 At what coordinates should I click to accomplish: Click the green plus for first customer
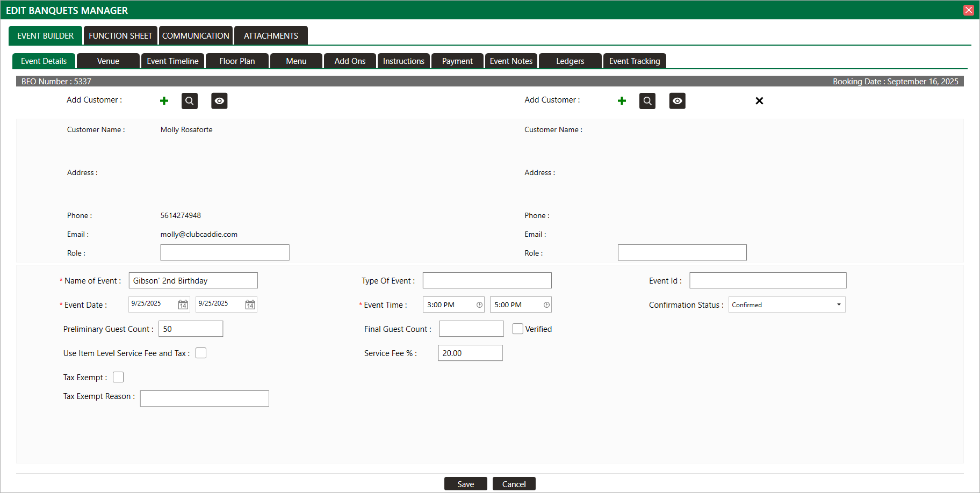164,101
